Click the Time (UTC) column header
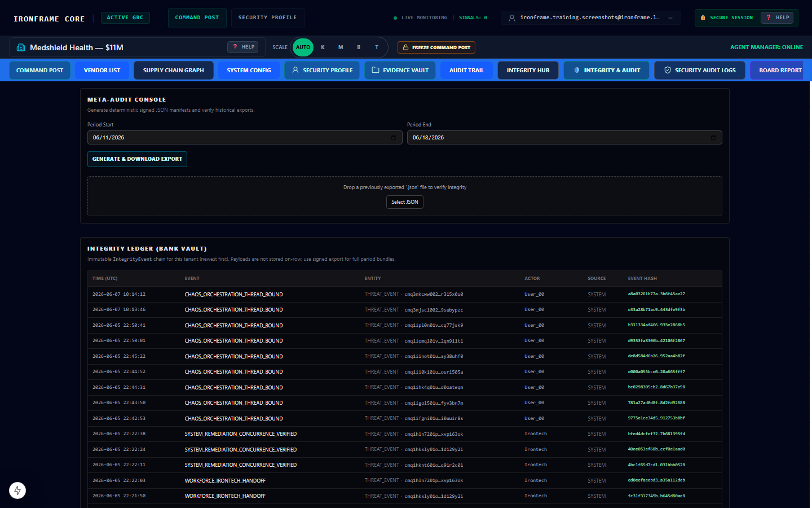Viewport: 812px width, 508px height. (x=105, y=278)
